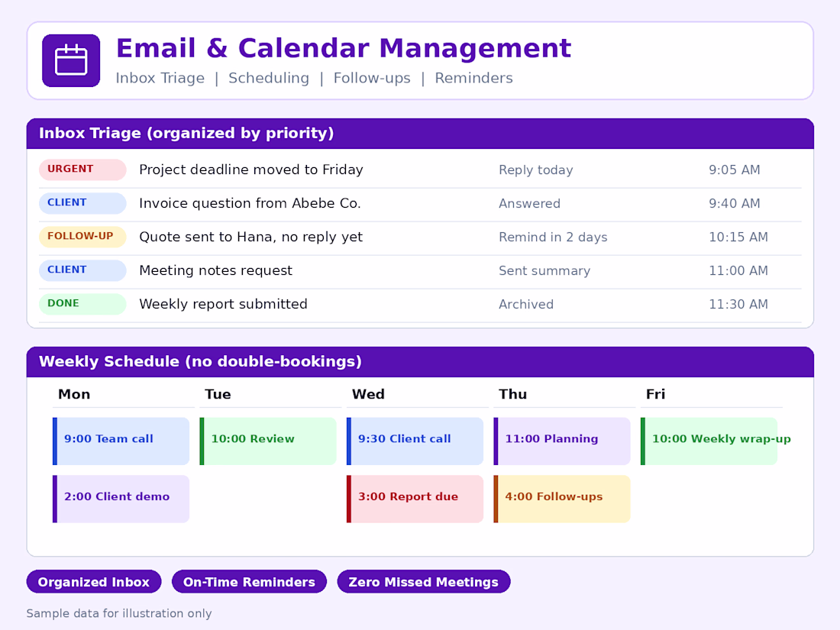Open the "Weekly report submitted" email
This screenshot has height=630, width=840.
click(224, 304)
